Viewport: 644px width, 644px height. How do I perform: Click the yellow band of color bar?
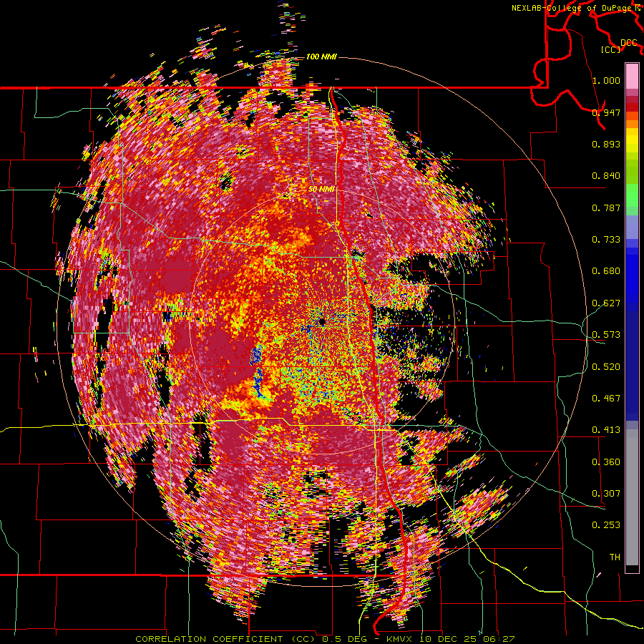coord(632,140)
